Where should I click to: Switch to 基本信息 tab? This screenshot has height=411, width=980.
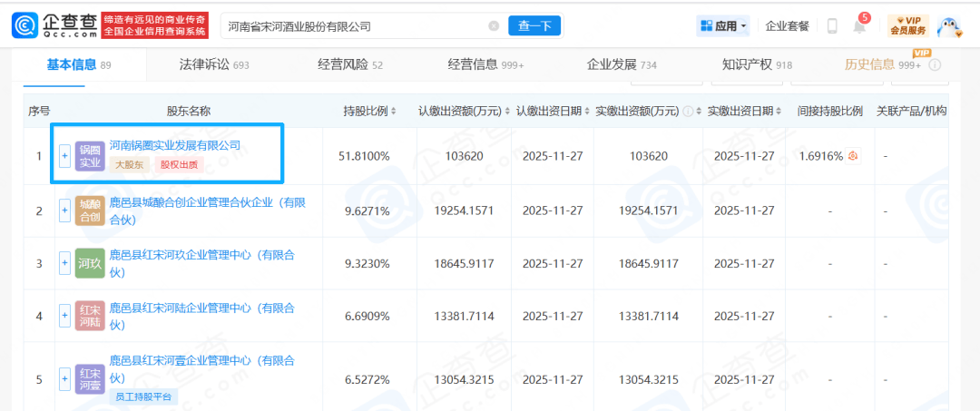[x=79, y=64]
